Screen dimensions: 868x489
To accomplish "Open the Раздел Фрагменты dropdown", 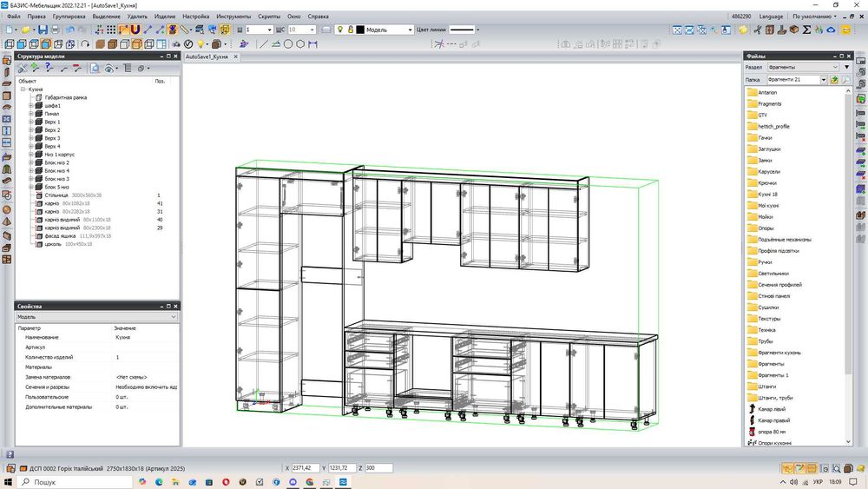I will 803,67.
